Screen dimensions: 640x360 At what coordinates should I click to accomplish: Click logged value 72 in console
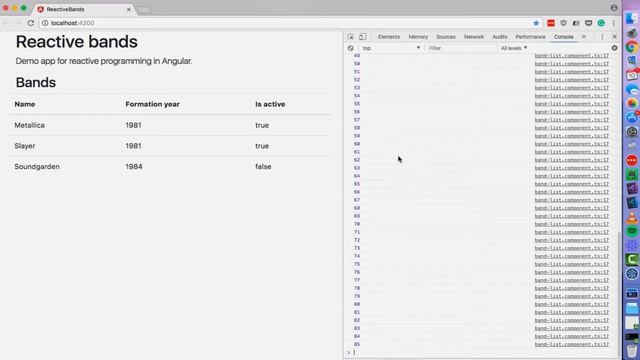(357, 240)
